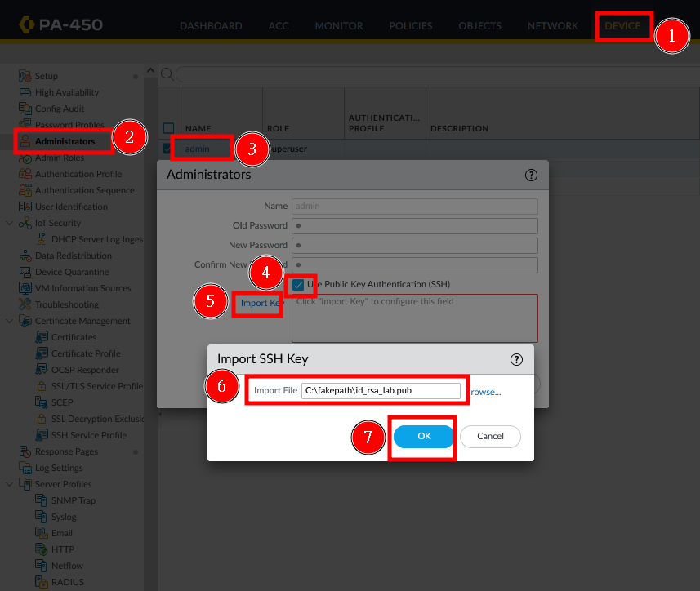The width and height of the screenshot is (700, 591).
Task: Click the administrators search bar
Action: [x=438, y=74]
